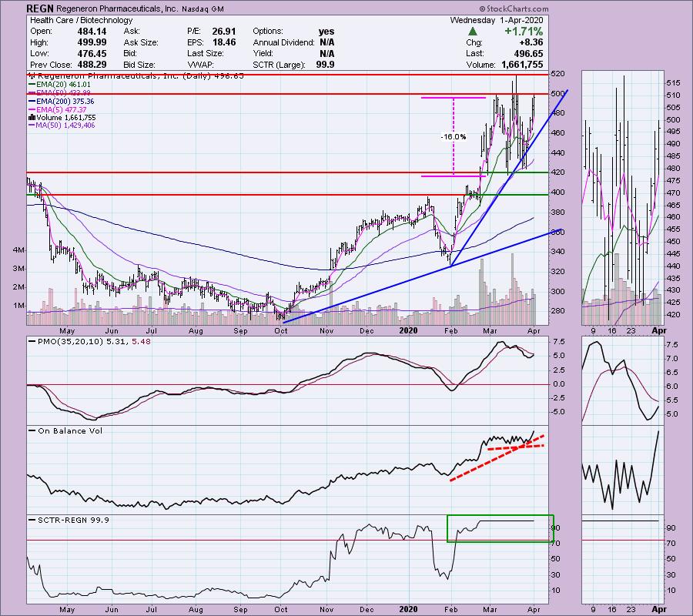Click the MA(50) 1,429,406 volume legend entry

point(62,126)
